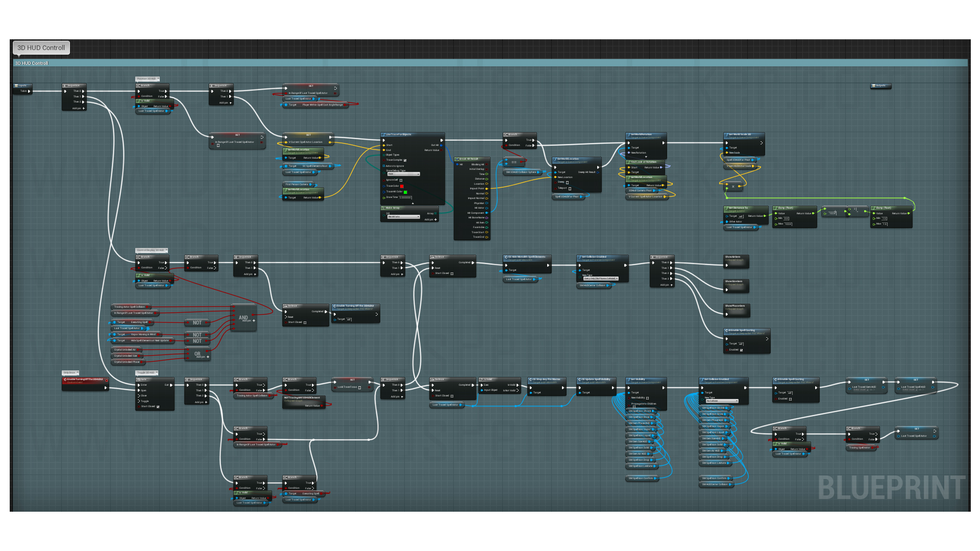The height and width of the screenshot is (551, 980).
Task: Add pin on the AND node
Action: [248, 321]
